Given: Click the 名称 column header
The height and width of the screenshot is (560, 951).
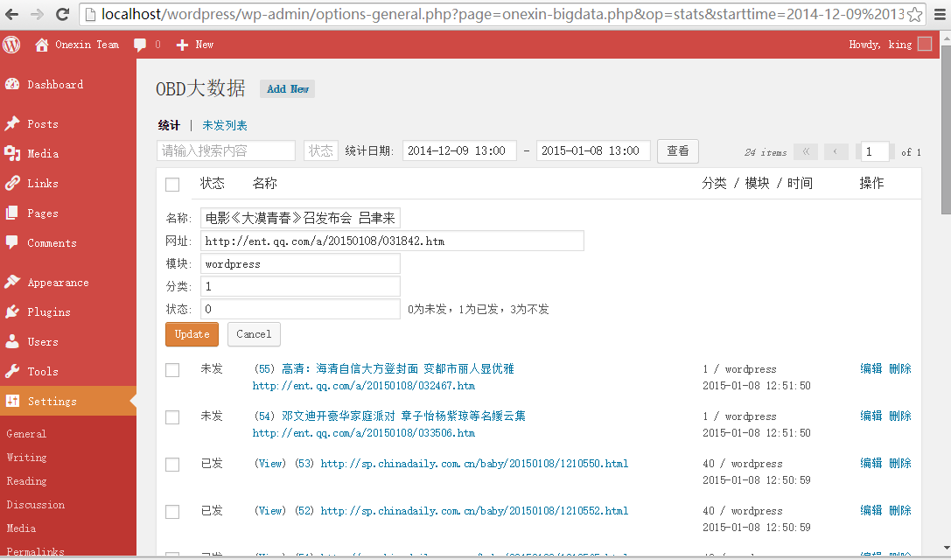Looking at the screenshot, I should pos(265,184).
